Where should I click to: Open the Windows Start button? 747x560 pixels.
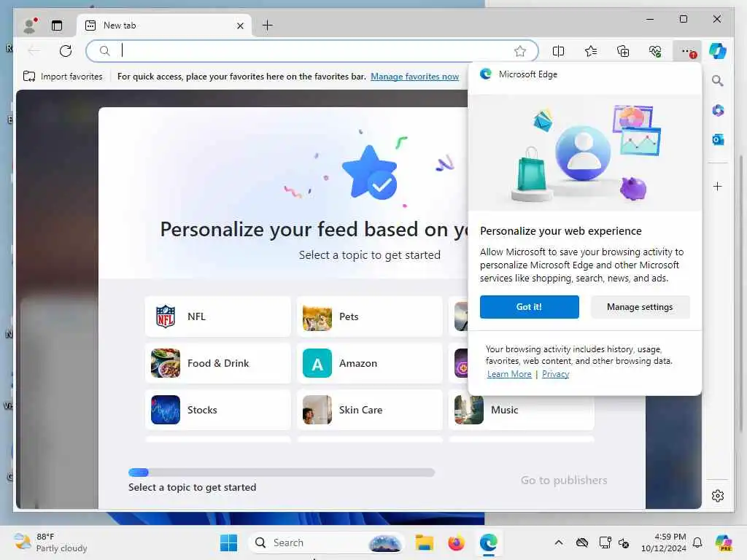(228, 542)
